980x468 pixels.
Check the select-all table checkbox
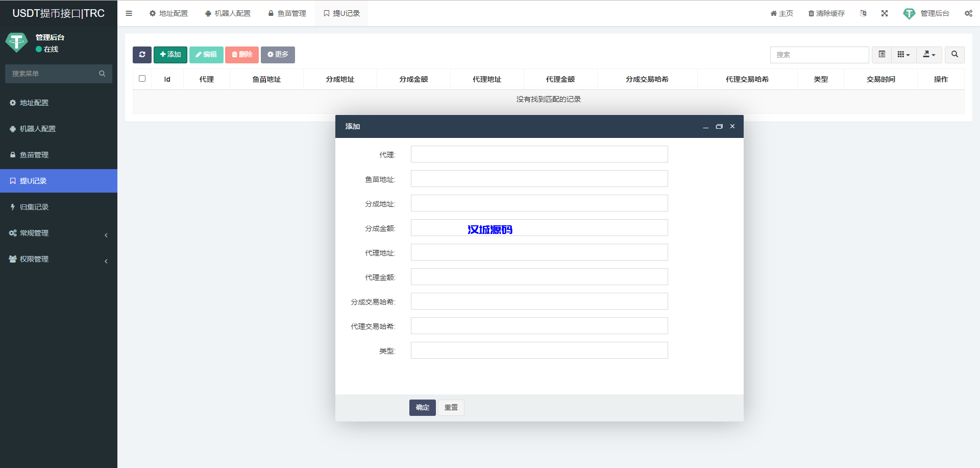[142, 79]
